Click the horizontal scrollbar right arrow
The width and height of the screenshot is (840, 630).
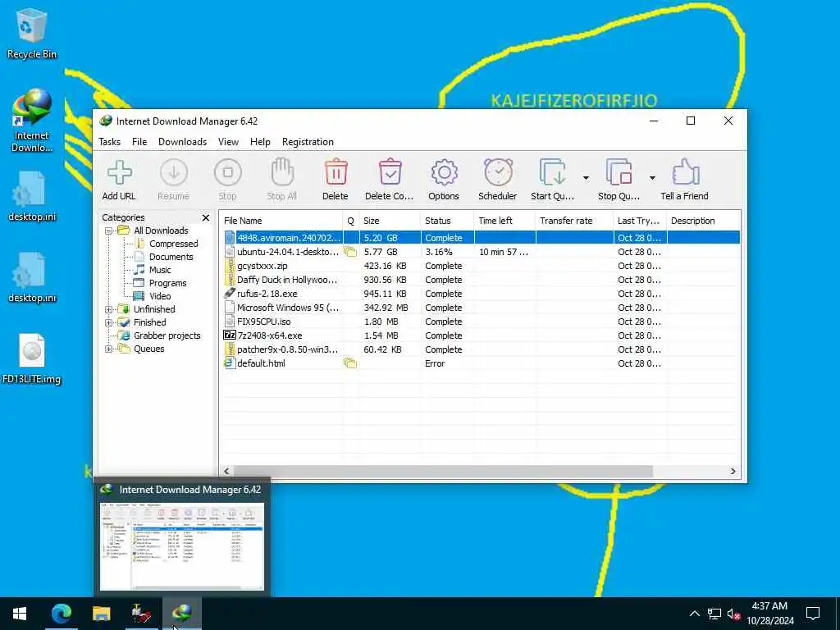[x=733, y=471]
